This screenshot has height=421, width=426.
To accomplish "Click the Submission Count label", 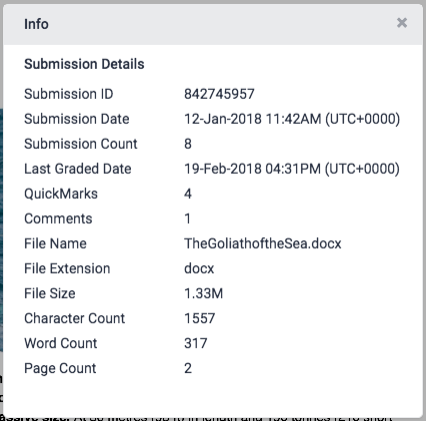I will pyautogui.click(x=81, y=144).
